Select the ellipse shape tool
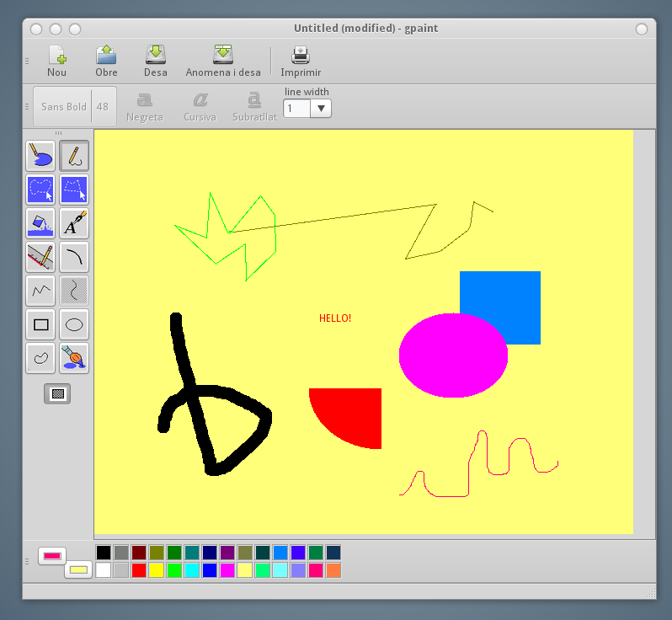This screenshot has width=672, height=620. [74, 324]
